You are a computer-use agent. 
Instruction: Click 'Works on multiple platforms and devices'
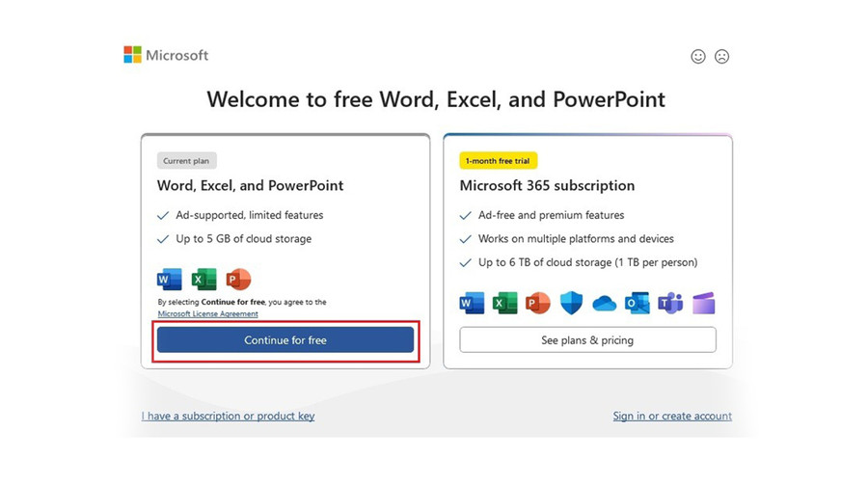click(577, 238)
